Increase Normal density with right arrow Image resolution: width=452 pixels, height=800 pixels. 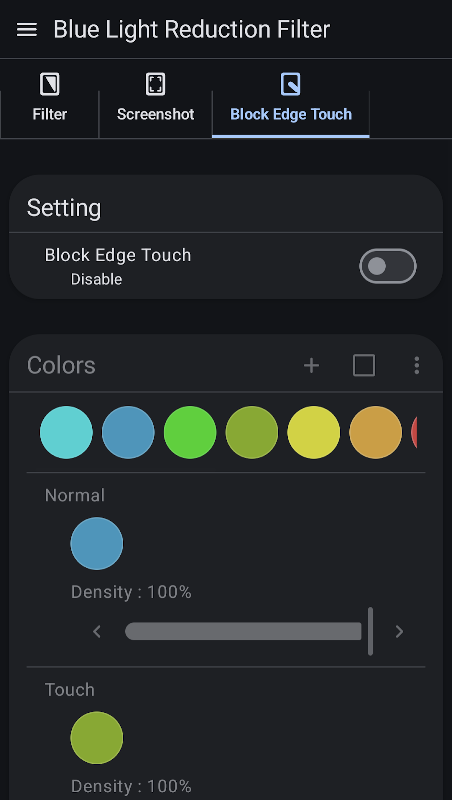click(399, 632)
